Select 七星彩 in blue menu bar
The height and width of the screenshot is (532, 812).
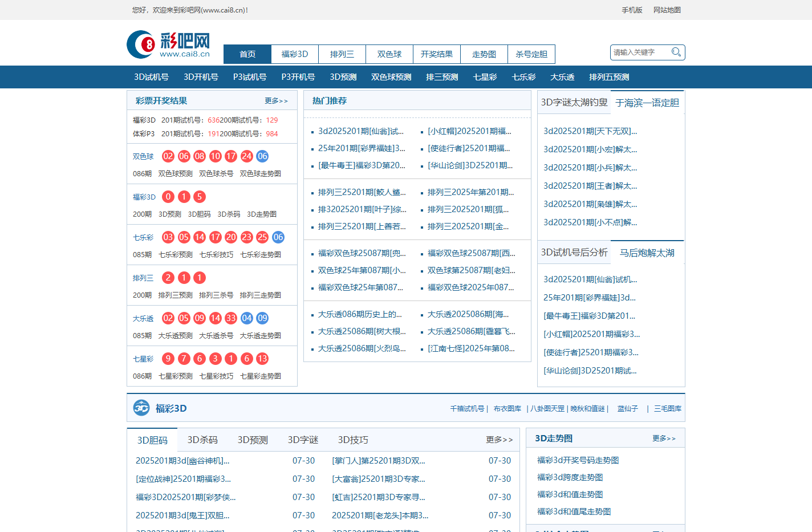(x=485, y=77)
